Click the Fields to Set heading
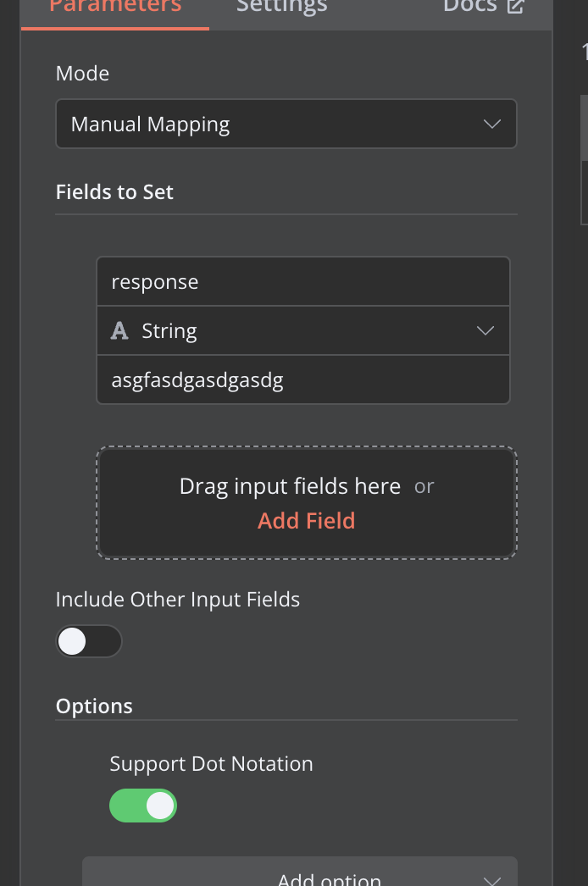The image size is (588, 886). coord(114,192)
